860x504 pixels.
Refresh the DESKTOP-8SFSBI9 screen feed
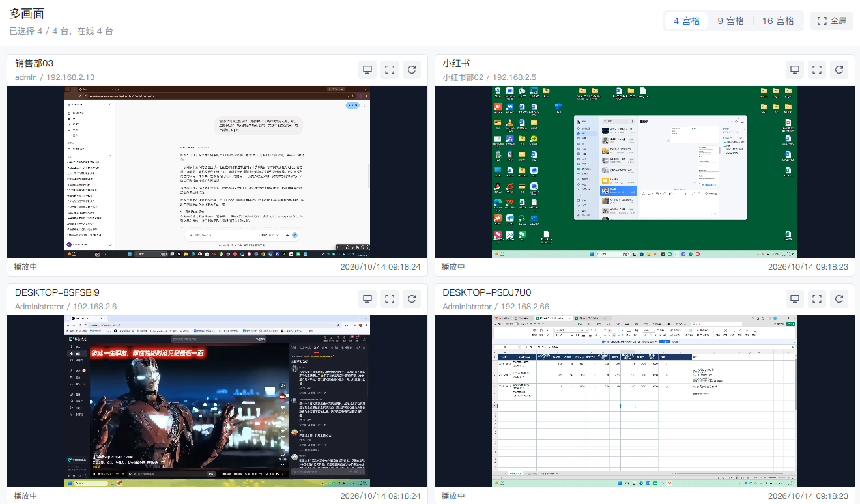pos(412,299)
